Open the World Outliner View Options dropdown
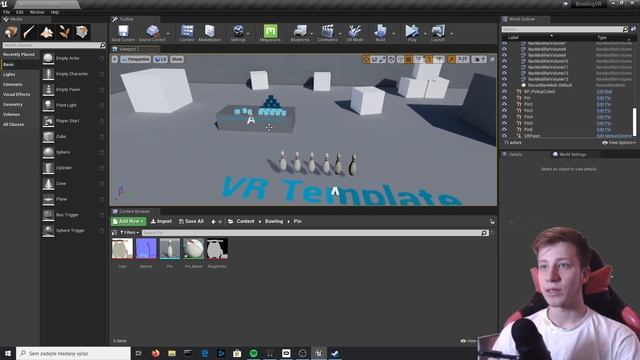 coord(619,143)
